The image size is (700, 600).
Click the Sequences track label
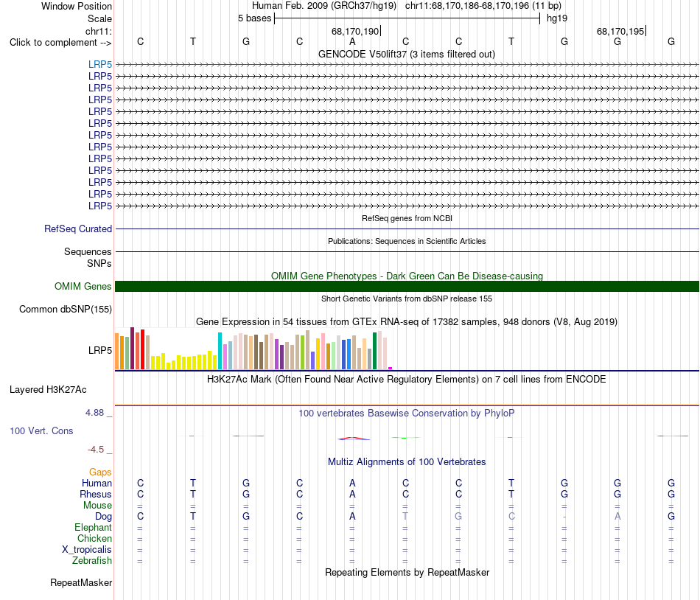coord(88,252)
